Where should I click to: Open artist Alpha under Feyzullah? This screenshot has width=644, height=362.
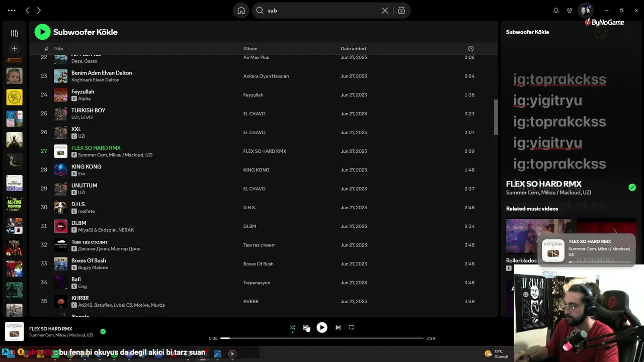click(84, 99)
